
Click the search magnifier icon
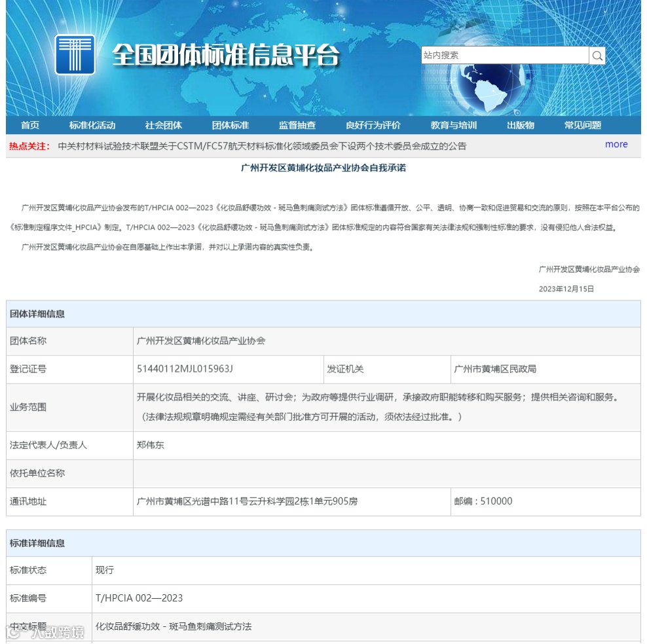597,55
